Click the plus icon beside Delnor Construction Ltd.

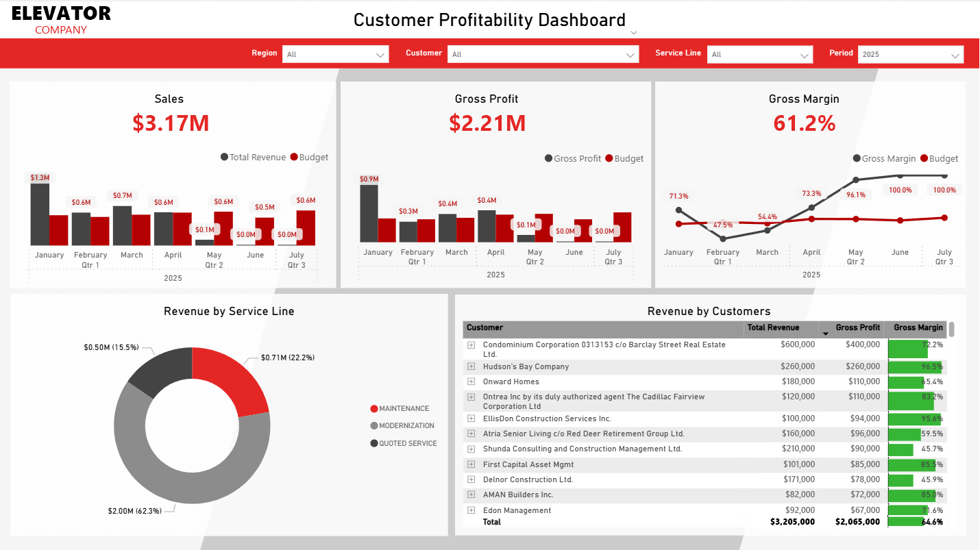click(x=471, y=480)
